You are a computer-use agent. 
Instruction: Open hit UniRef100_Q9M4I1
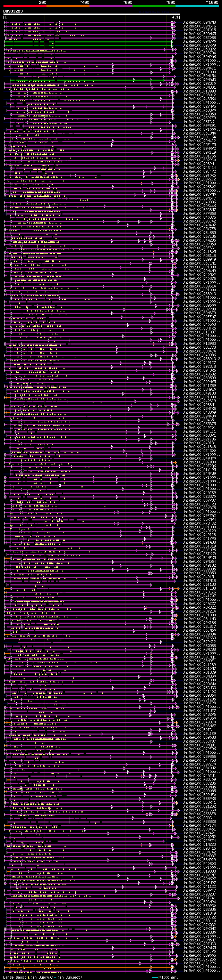[199, 68]
